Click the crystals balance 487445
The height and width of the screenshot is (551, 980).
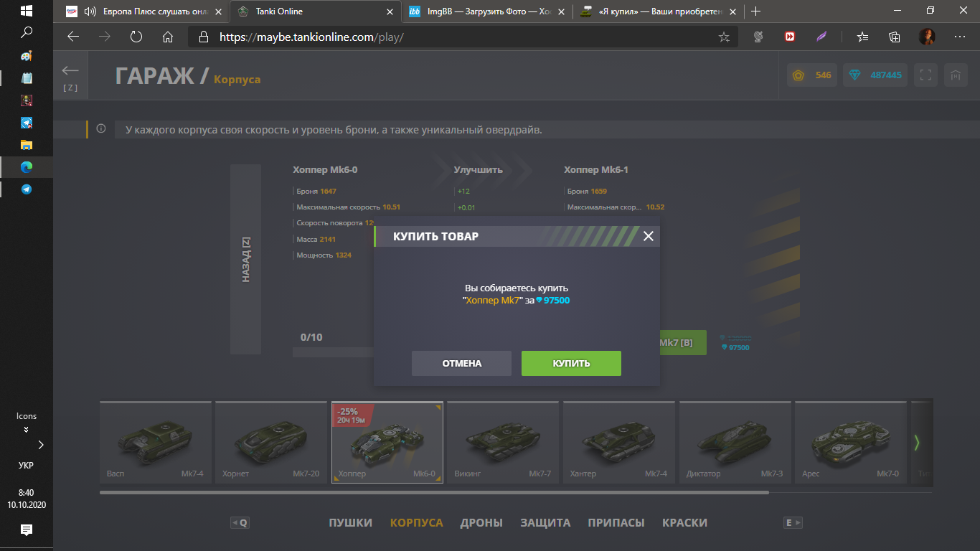click(x=877, y=75)
